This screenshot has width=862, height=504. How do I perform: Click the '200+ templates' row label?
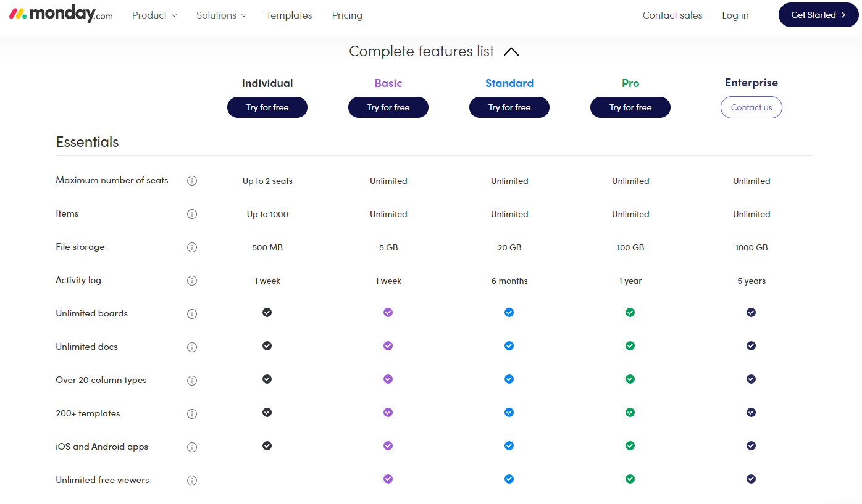point(88,413)
